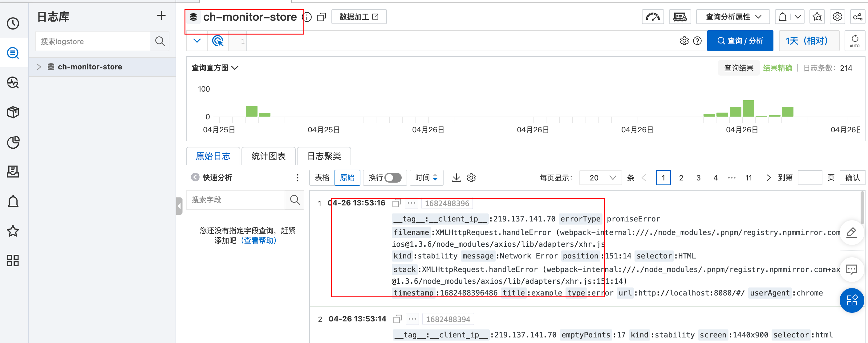Switch to the log clustering tab
Screen dimensions: 868x343
click(324, 156)
